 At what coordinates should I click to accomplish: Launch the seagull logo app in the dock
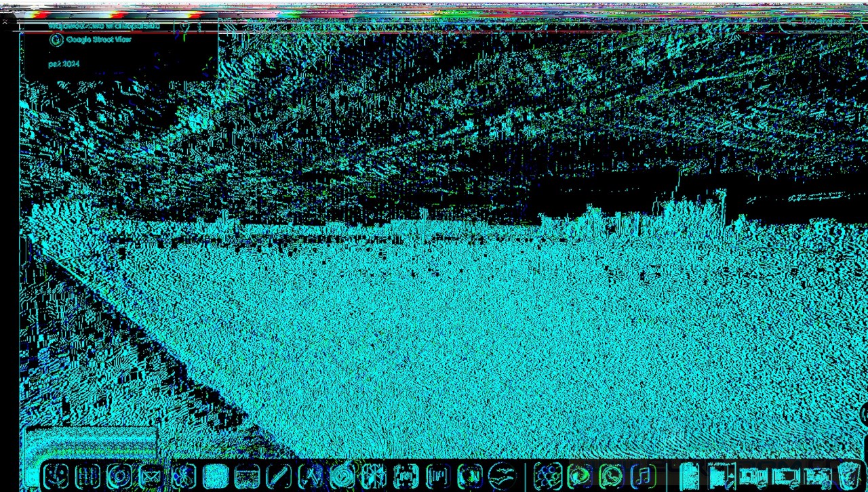(x=502, y=476)
